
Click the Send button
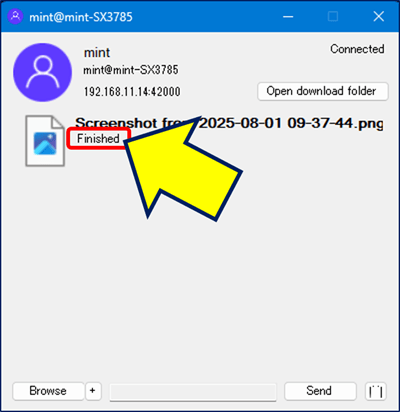click(320, 391)
